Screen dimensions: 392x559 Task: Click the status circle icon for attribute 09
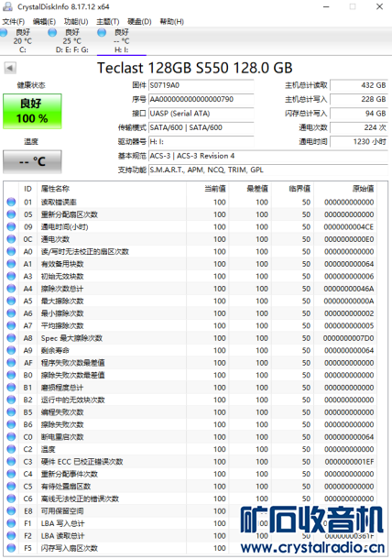(x=11, y=226)
